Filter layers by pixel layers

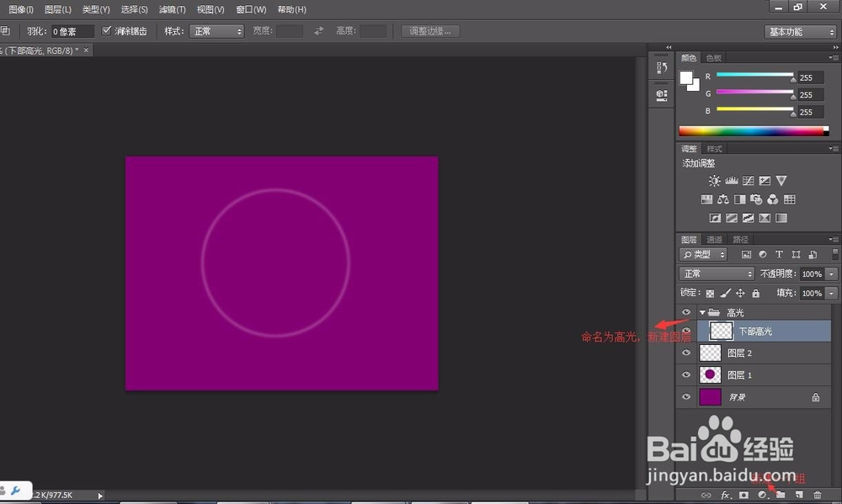click(746, 254)
